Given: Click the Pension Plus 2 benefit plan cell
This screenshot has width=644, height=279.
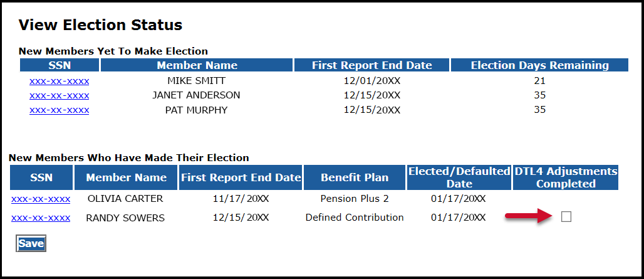Looking at the screenshot, I should [355, 199].
